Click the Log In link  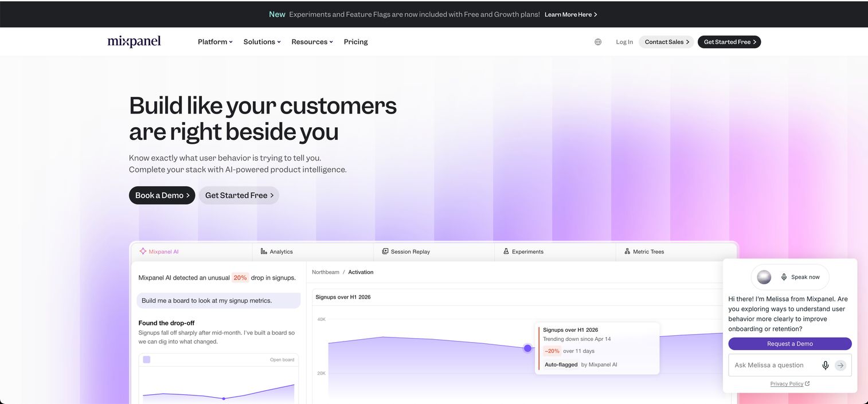(624, 42)
